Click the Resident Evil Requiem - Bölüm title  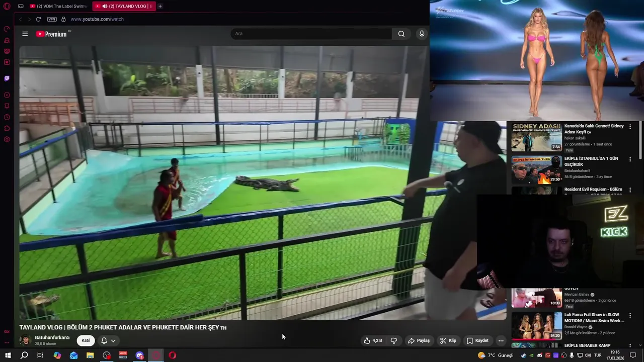point(593,190)
